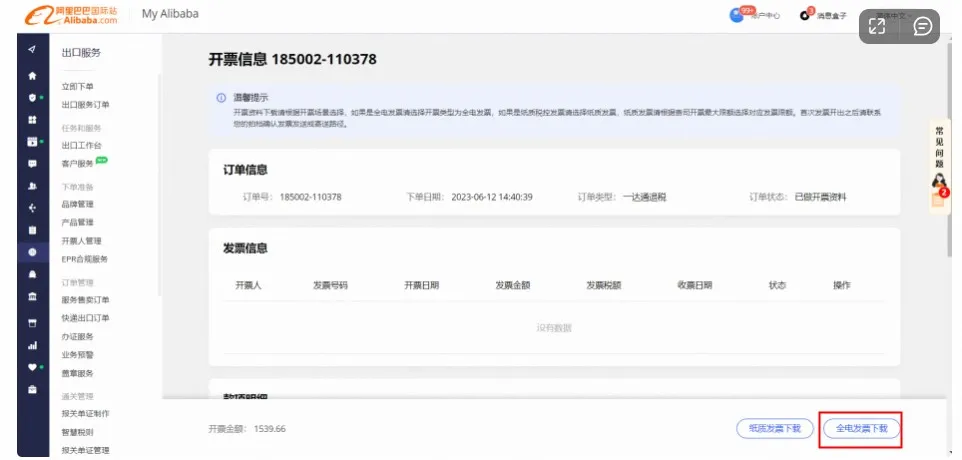Image resolution: width=962 pixels, height=460 pixels.
Task: Open the bell notifications icon in sidebar
Action: (x=33, y=274)
